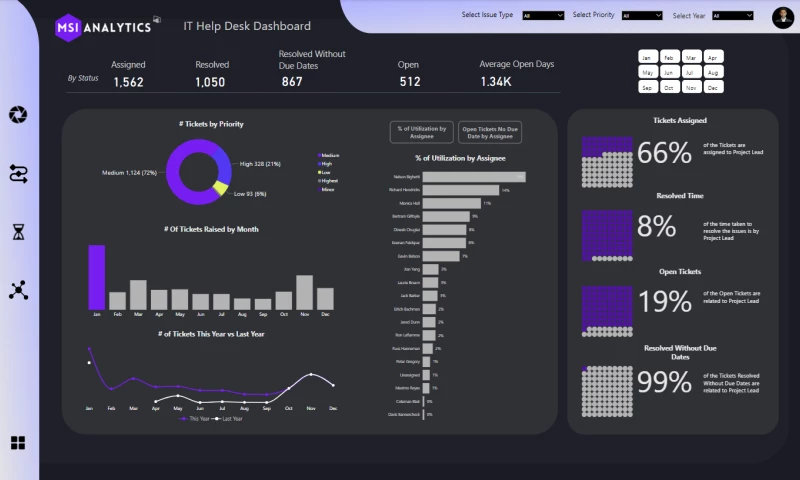The height and width of the screenshot is (480, 800).
Task: Click the Oct bar in Tickets Raised chart
Action: click(284, 300)
